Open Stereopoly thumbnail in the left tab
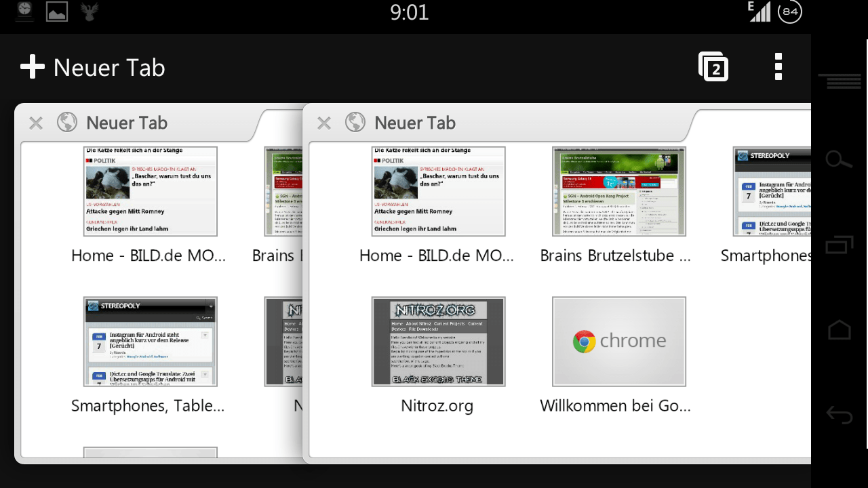Viewport: 868px width, 488px height. 151,342
